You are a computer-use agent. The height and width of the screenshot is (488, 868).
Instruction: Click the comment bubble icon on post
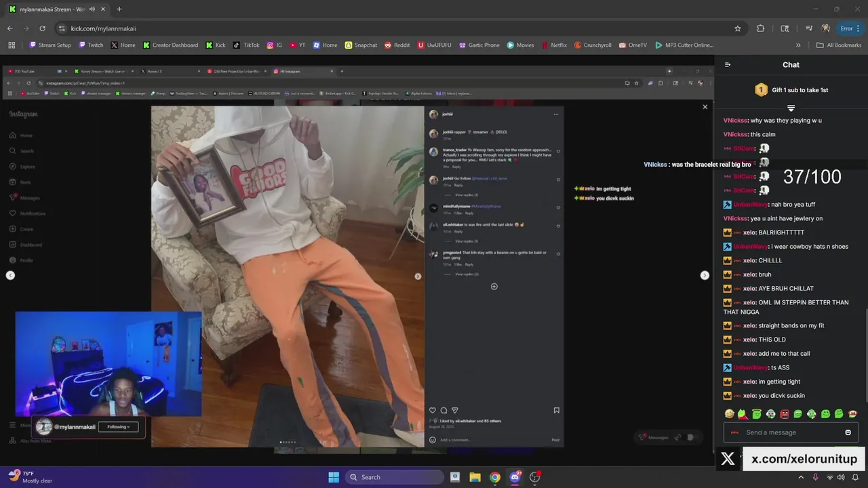tap(443, 410)
